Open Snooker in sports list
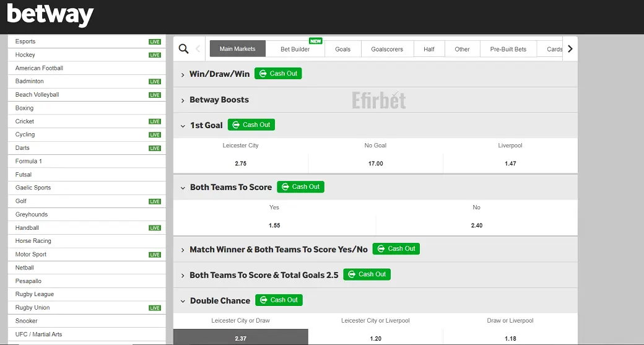 (x=87, y=321)
